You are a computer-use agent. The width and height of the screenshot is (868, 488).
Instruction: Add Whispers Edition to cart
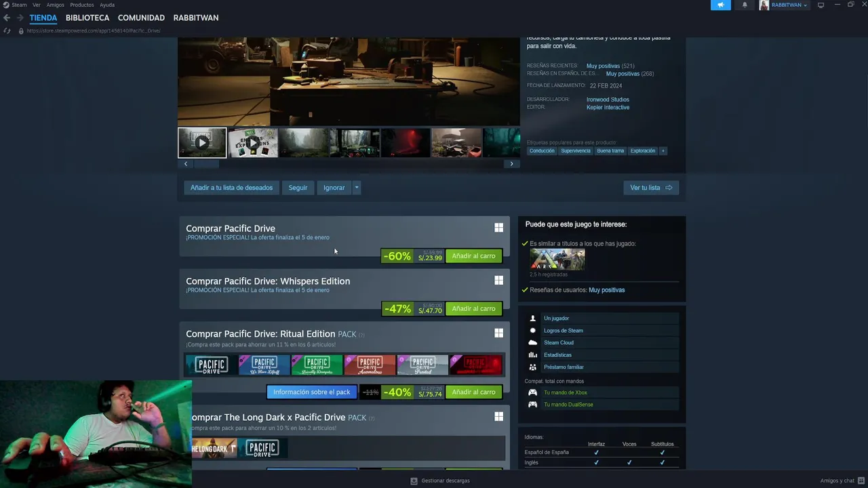coord(473,309)
